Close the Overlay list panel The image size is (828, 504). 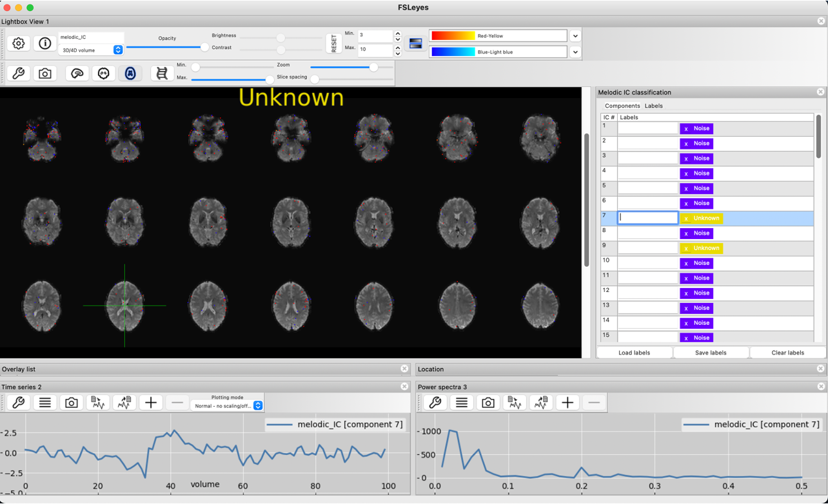[404, 369]
